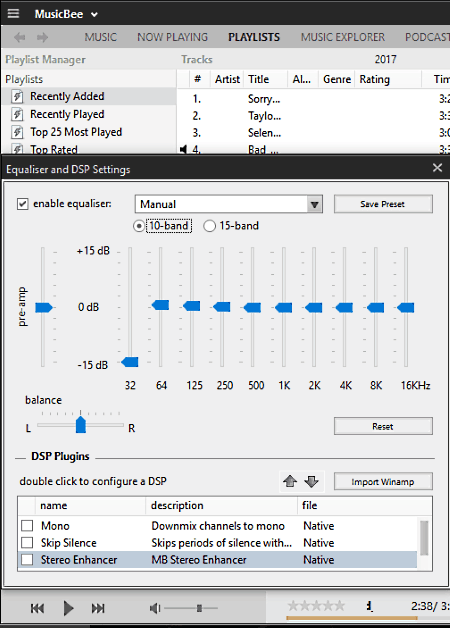Image resolution: width=450 pixels, height=628 pixels.
Task: Switch to the MUSIC EXPLORER tab
Action: click(343, 37)
